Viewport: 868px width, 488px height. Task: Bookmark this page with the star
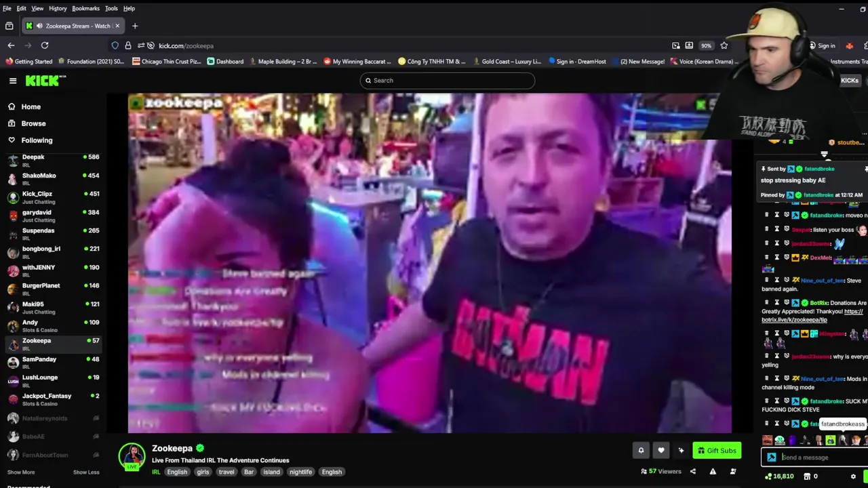click(x=724, y=45)
